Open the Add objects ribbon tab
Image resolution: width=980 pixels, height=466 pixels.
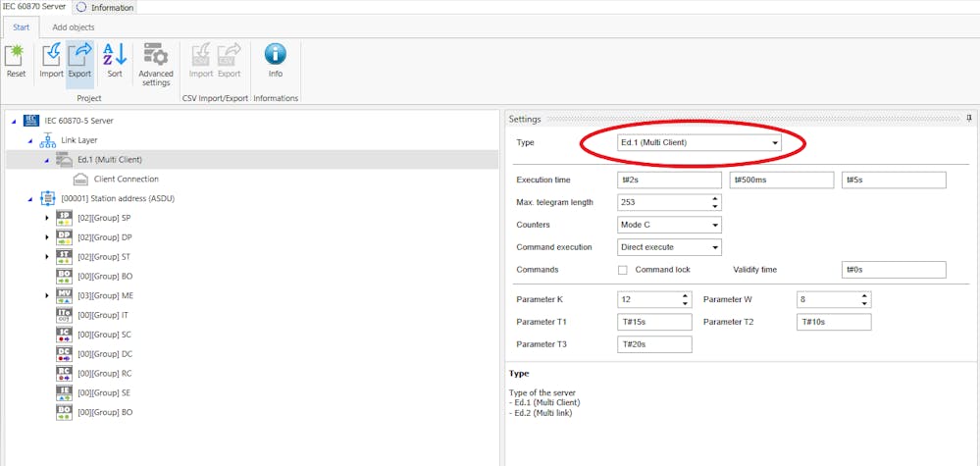tap(74, 27)
